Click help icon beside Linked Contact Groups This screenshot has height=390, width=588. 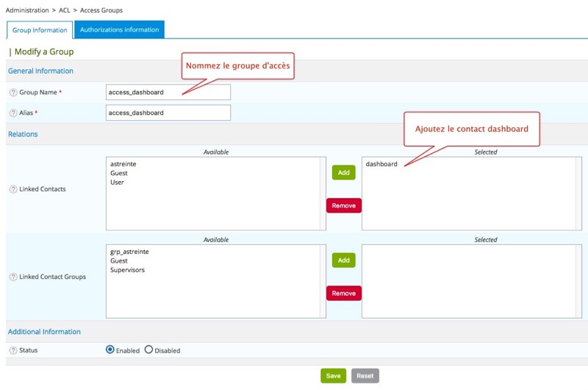click(x=13, y=277)
